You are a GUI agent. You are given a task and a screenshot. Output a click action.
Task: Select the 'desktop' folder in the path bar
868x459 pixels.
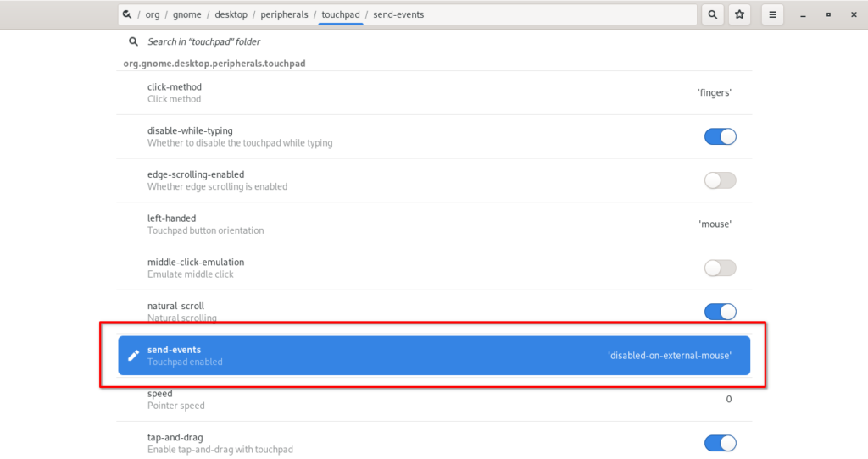coord(230,14)
